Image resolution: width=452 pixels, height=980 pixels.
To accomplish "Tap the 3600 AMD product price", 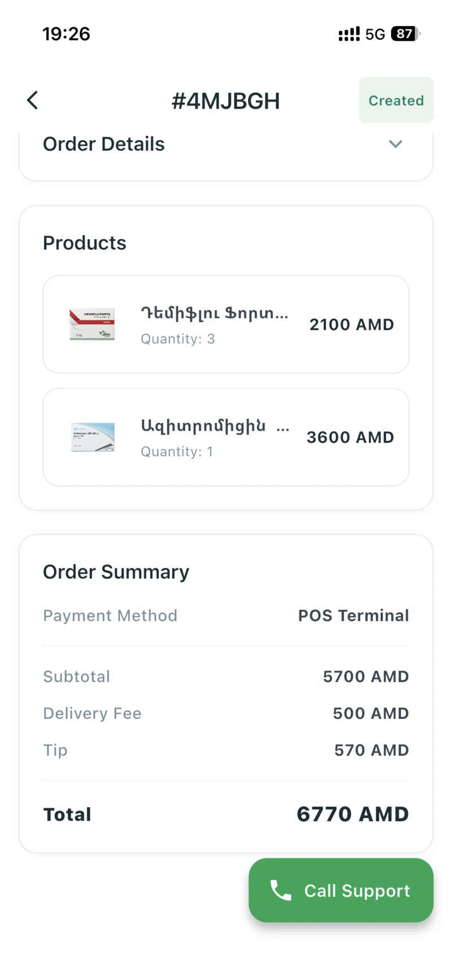I will pyautogui.click(x=350, y=437).
